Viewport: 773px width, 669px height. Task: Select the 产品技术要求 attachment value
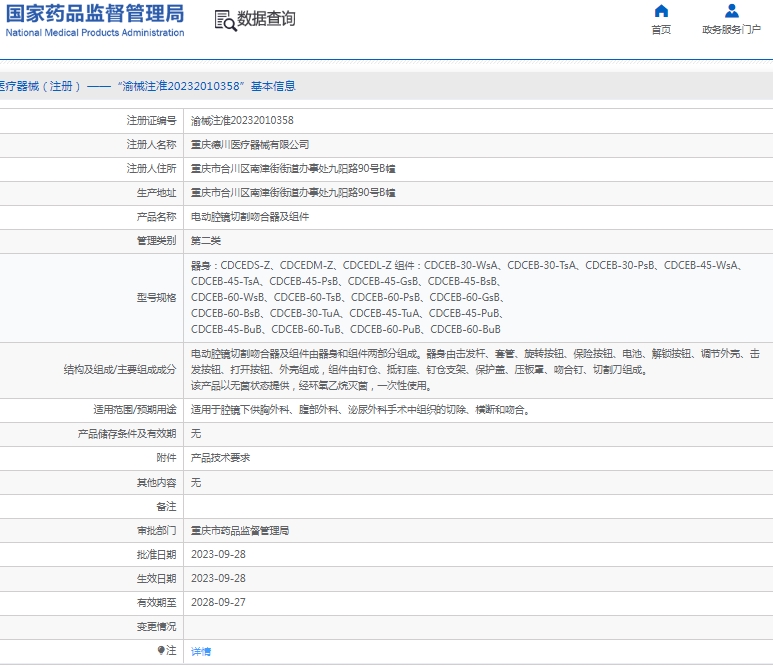pos(220,458)
